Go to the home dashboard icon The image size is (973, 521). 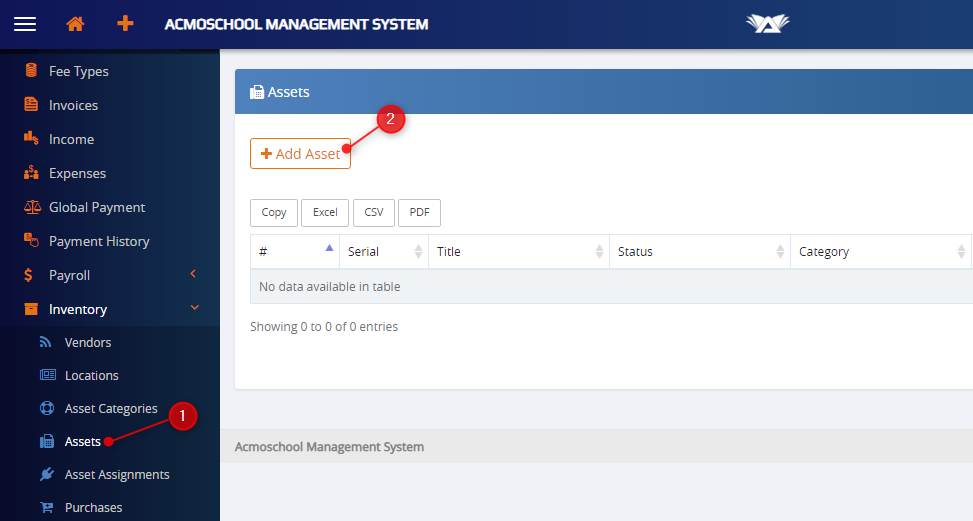click(x=75, y=24)
